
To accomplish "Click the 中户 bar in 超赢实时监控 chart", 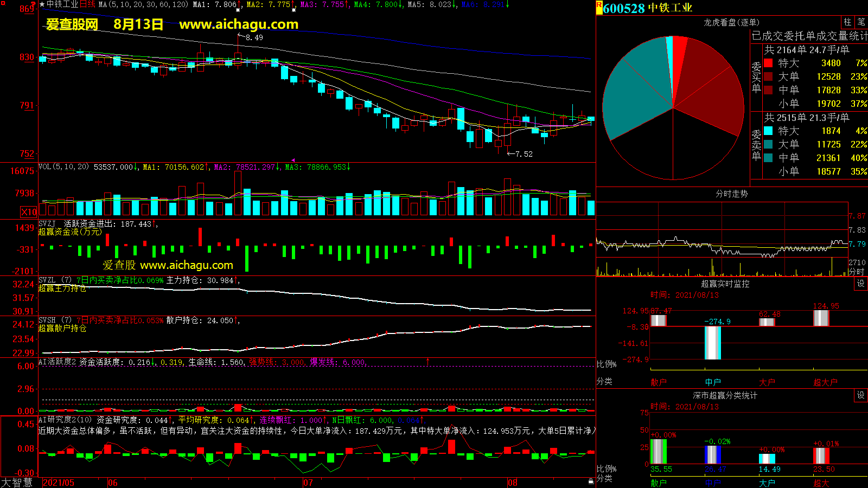I will 712,343.
